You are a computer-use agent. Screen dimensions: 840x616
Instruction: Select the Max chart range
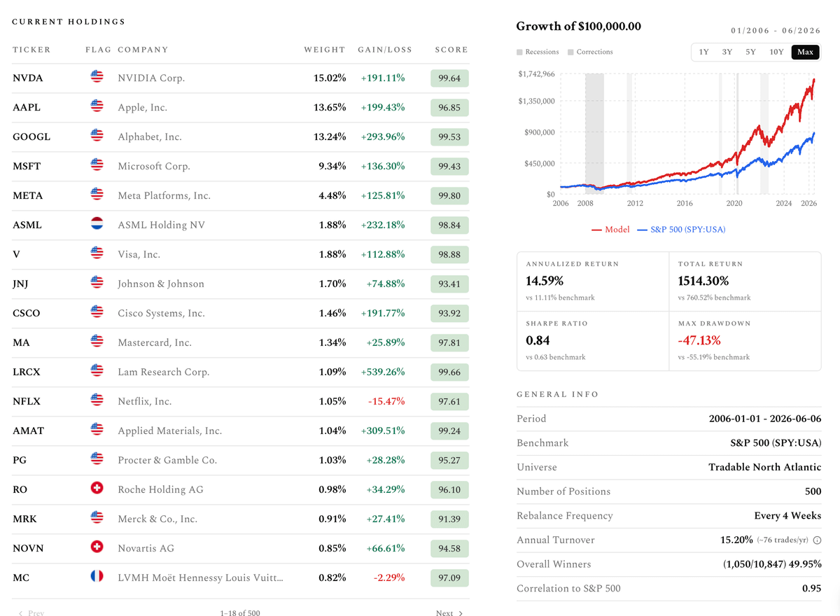point(805,52)
